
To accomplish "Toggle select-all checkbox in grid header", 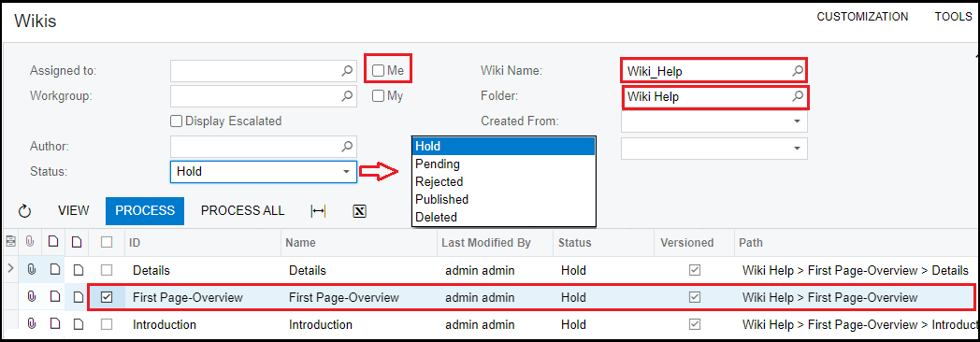I will [x=107, y=242].
